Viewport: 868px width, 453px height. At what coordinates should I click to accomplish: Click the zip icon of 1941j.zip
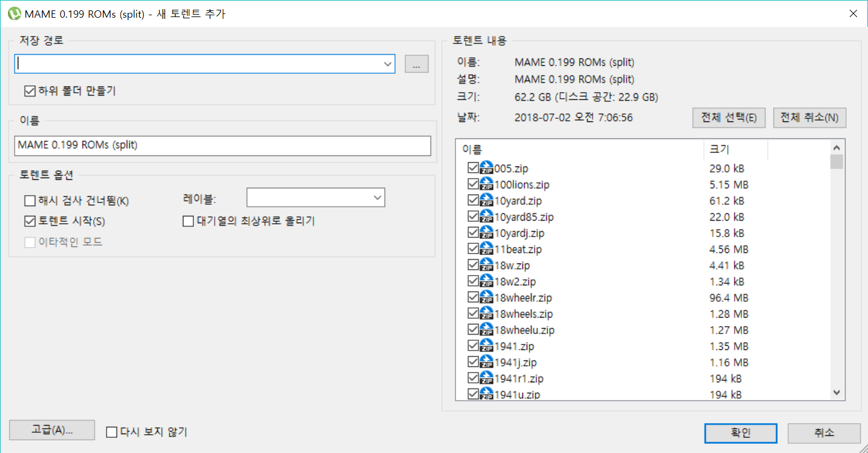[486, 362]
